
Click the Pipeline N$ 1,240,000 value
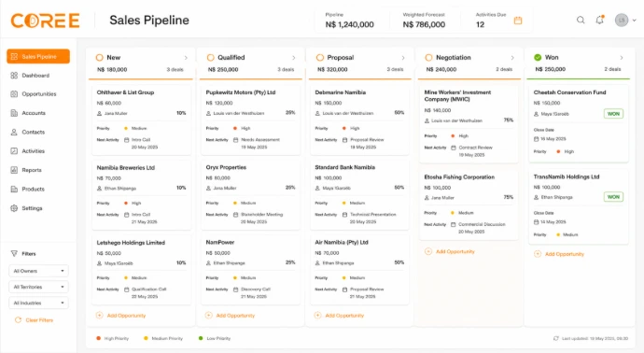[349, 24]
